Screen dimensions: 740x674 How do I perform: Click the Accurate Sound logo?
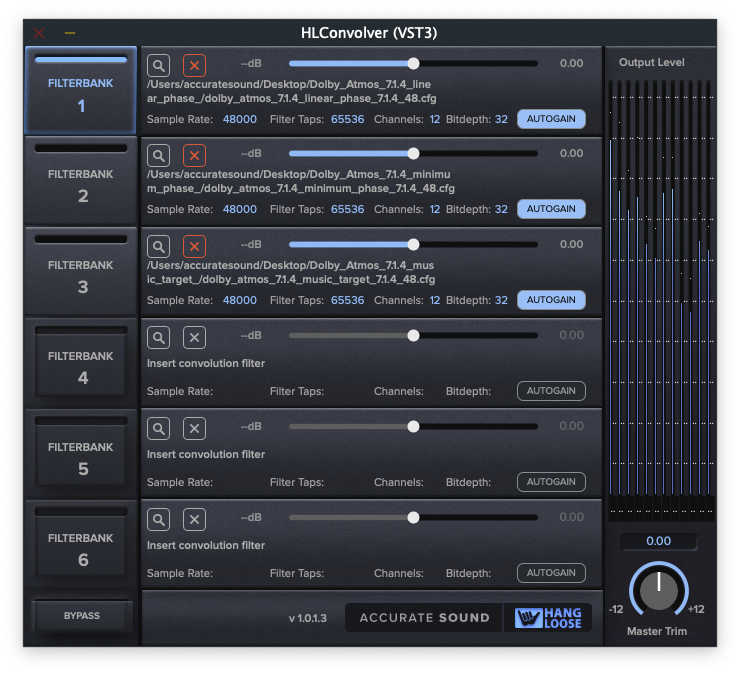coord(424,617)
